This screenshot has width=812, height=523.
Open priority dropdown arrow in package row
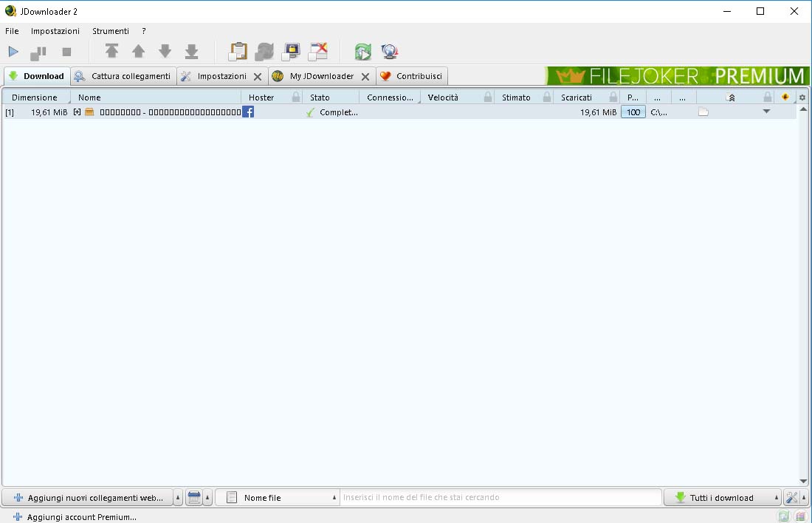tap(766, 112)
